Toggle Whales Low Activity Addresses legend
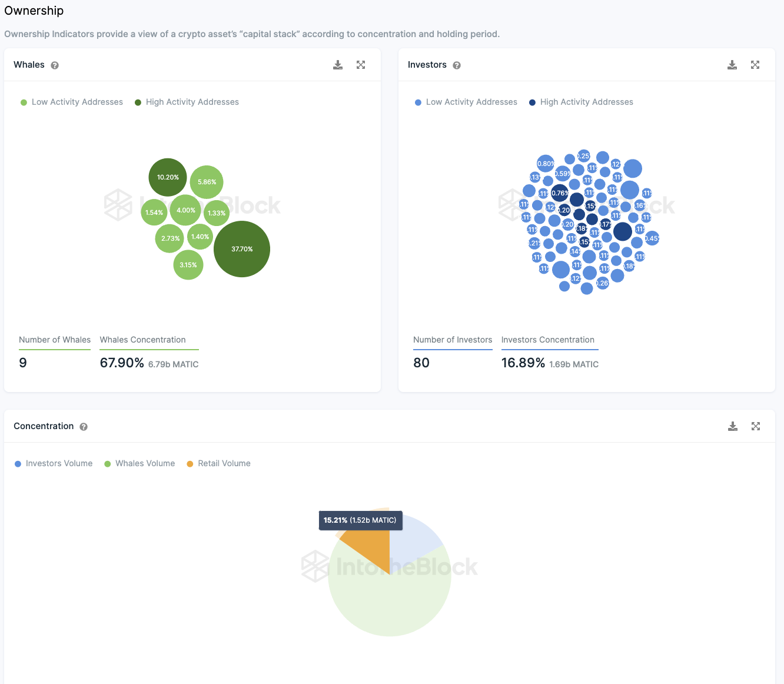This screenshot has width=784, height=684. click(x=72, y=102)
